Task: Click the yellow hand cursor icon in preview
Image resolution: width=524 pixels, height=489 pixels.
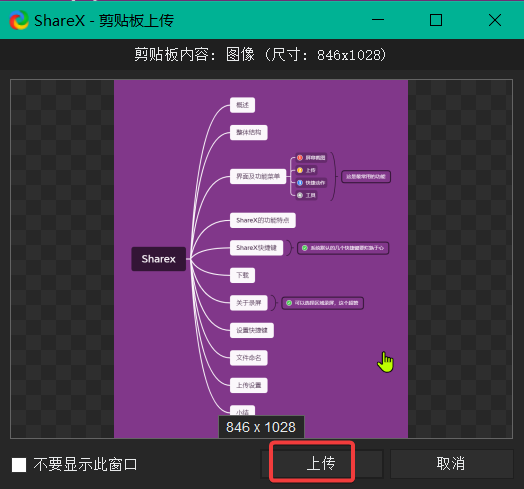Action: [x=386, y=362]
